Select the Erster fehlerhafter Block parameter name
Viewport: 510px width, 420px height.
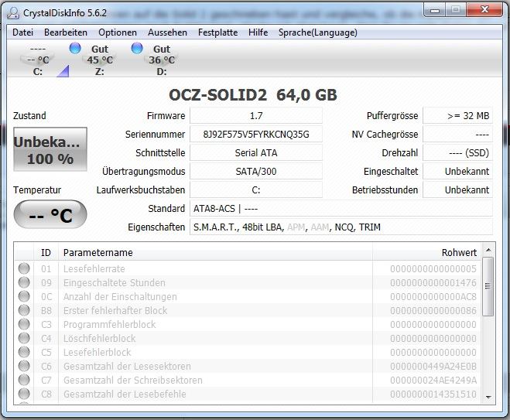115,311
